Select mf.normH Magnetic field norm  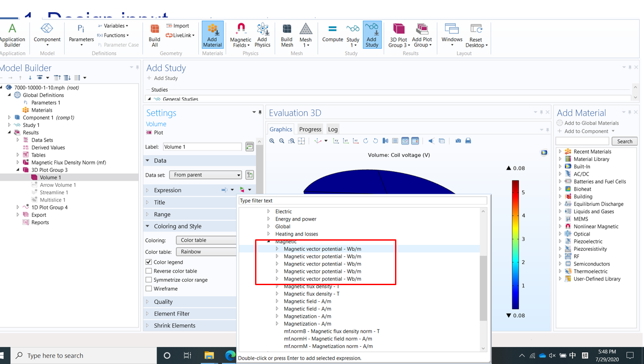[x=328, y=339]
